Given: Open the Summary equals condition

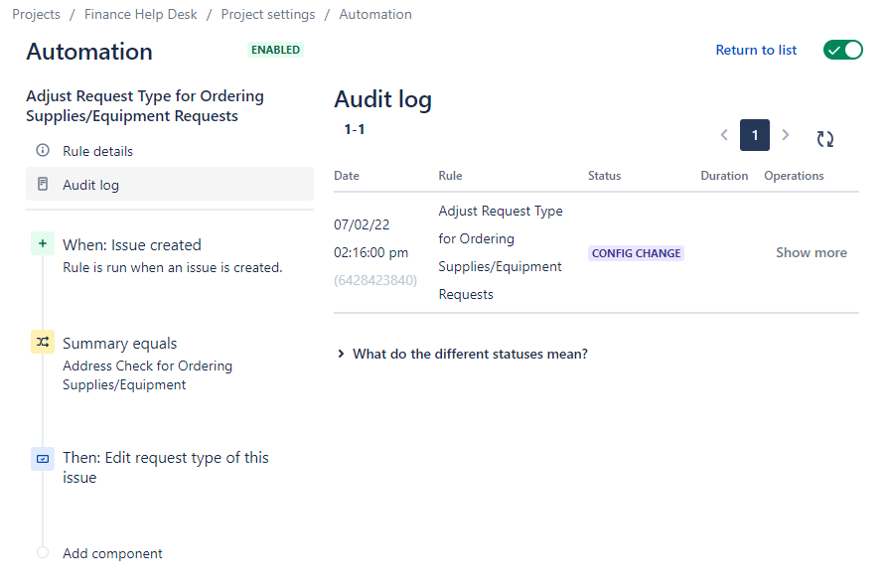Looking at the screenshot, I should [x=120, y=344].
